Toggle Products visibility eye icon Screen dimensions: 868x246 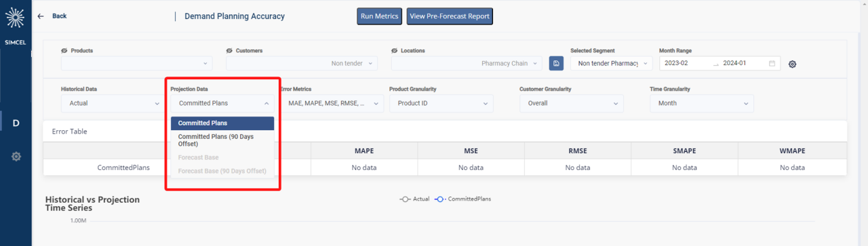[64, 51]
